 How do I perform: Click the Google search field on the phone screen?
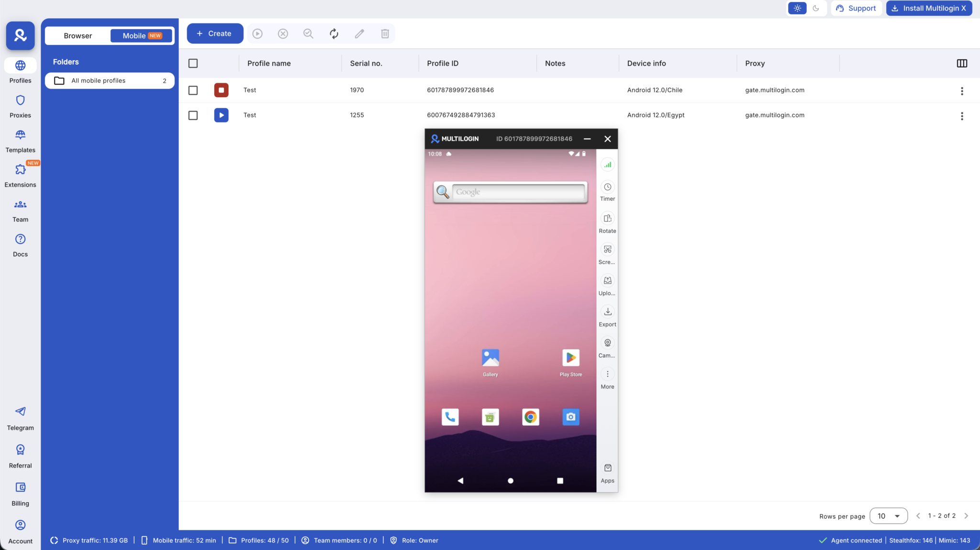(518, 192)
